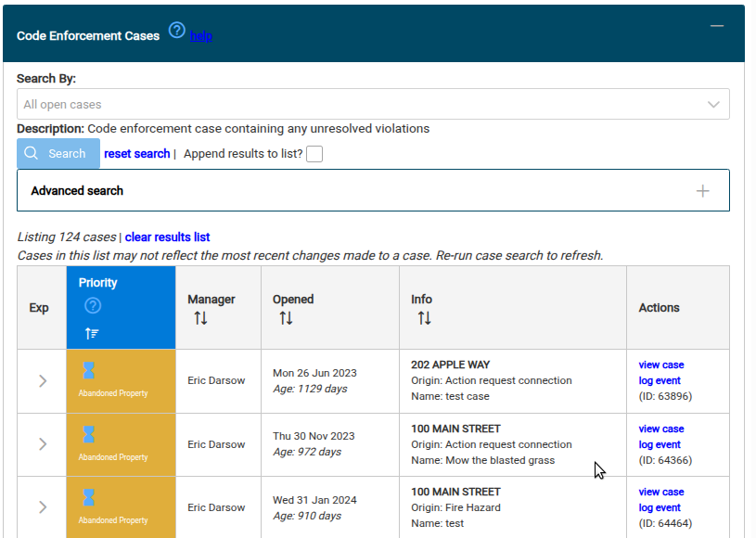756x538 pixels.
Task: Open the Search By 'All open cases' dropdown
Action: click(373, 104)
